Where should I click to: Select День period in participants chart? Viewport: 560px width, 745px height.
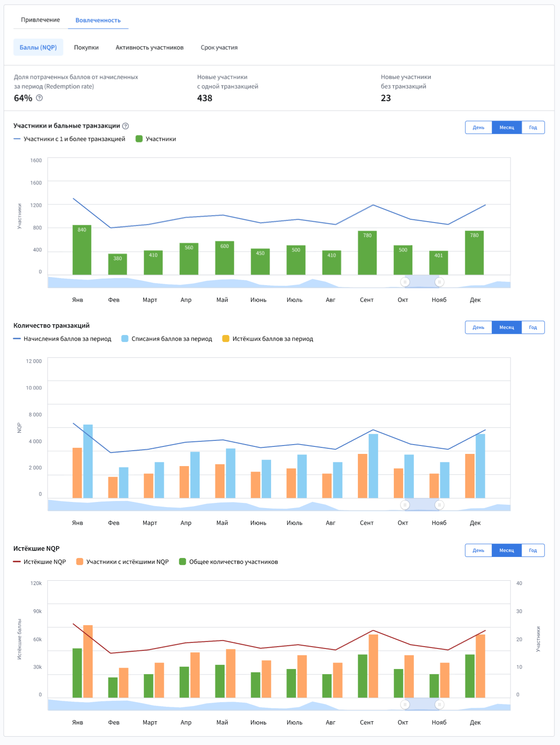coord(478,127)
